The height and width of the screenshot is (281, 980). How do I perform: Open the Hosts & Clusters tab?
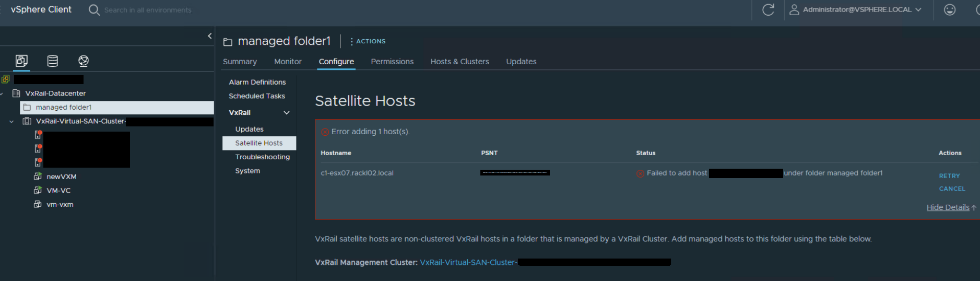[459, 62]
